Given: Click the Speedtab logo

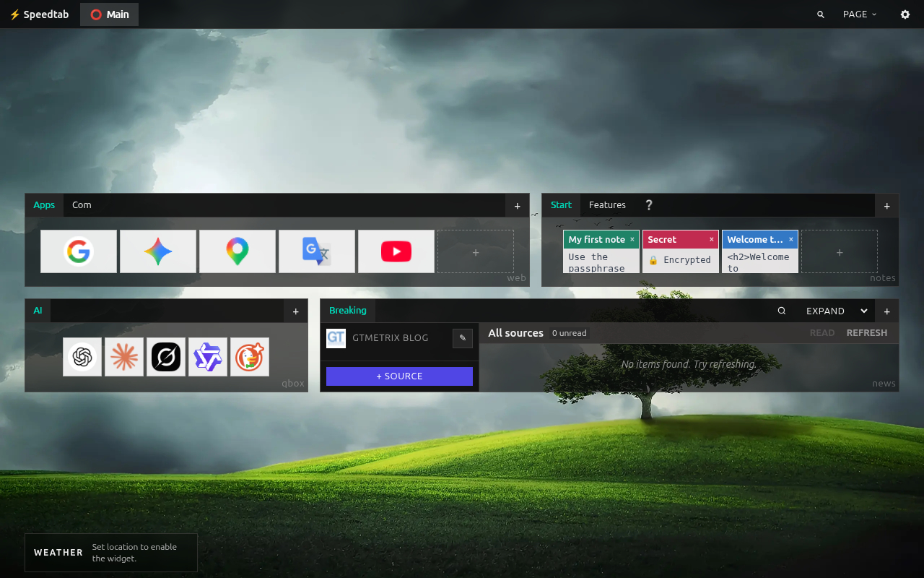Looking at the screenshot, I should (x=39, y=14).
